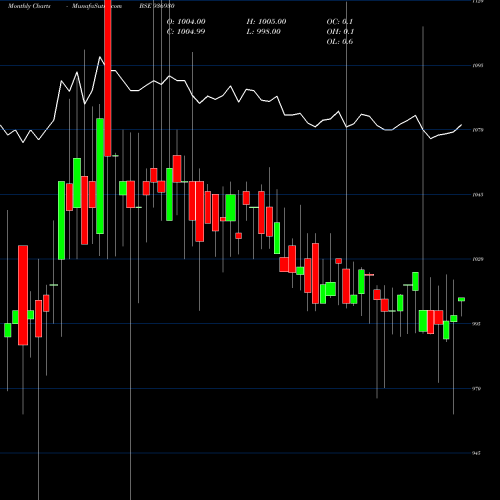
Task: Click the 'H: 1005.00' high value
Action: pyautogui.click(x=266, y=22)
